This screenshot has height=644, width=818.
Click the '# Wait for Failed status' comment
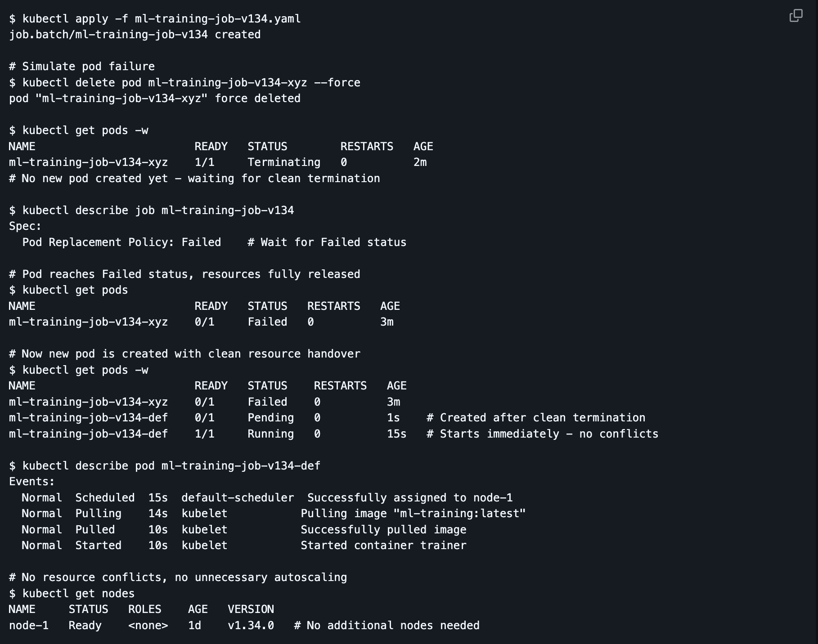tap(327, 242)
